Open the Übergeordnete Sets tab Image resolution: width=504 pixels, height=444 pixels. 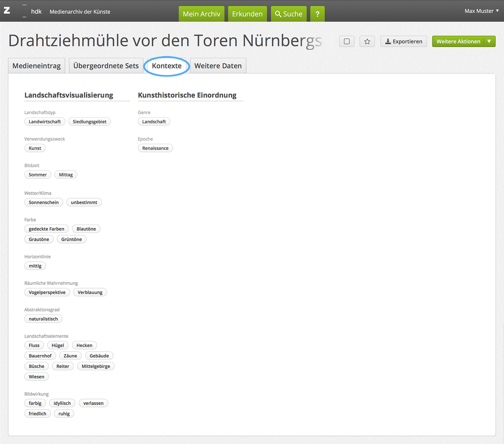[106, 66]
